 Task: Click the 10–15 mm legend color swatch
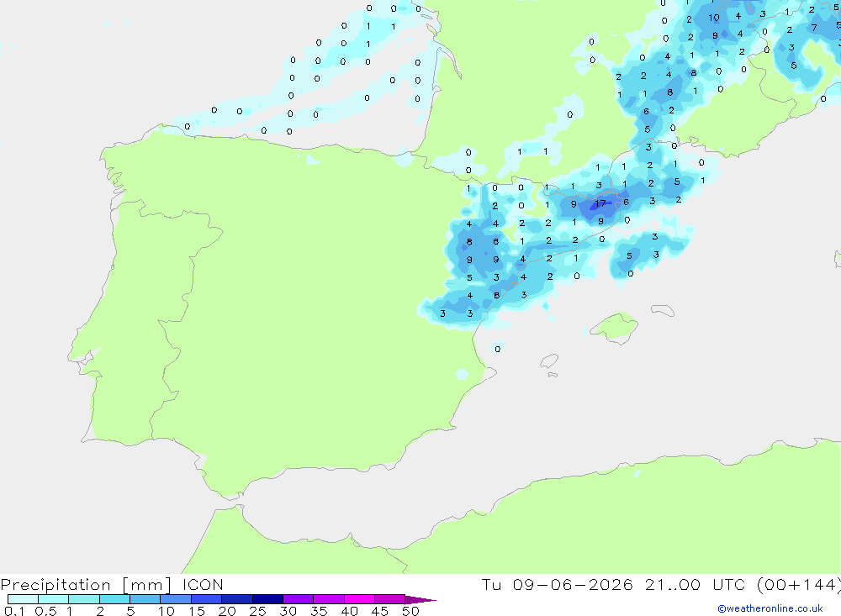[176, 599]
